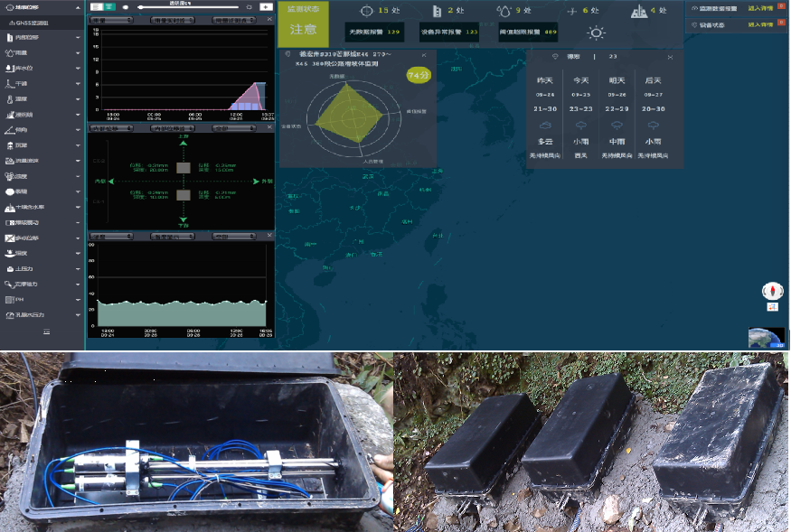This screenshot has width=791, height=532.
Task: Expand the 土压力 sidebar category arrow
Action: [79, 268]
